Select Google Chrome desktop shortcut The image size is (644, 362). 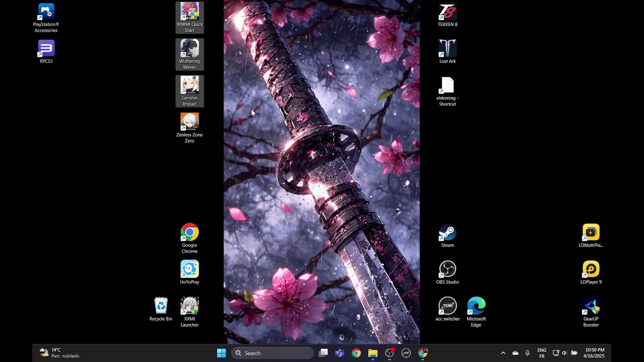pos(190,239)
